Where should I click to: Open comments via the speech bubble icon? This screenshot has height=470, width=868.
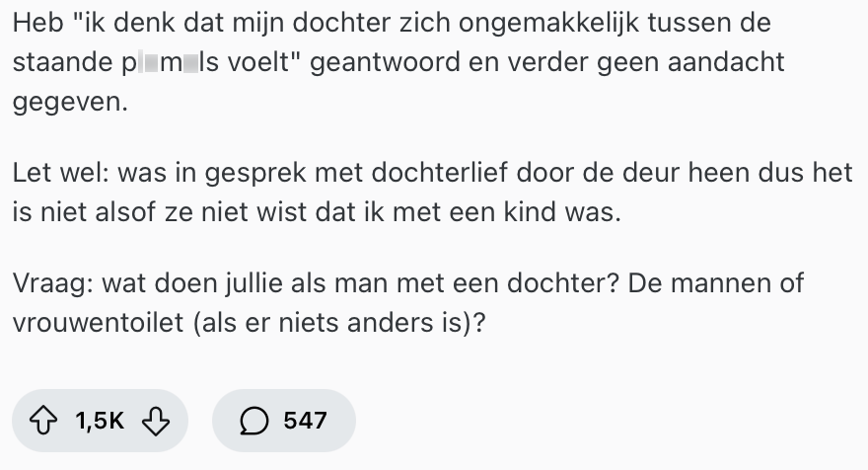coord(253,421)
